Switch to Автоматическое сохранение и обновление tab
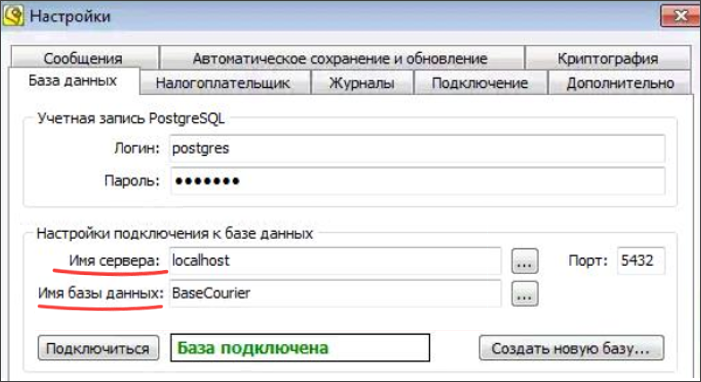The image size is (701, 382). point(342,58)
